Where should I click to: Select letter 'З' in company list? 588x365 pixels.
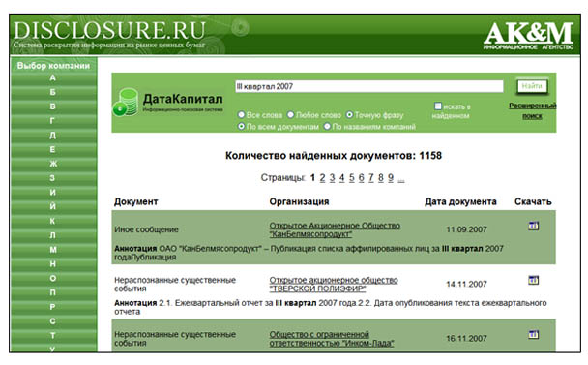click(x=53, y=178)
